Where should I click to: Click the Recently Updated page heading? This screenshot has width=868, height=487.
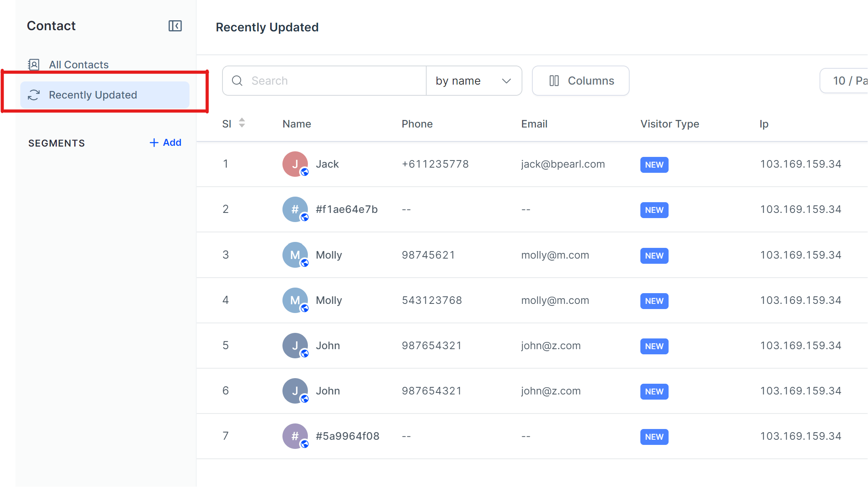267,27
